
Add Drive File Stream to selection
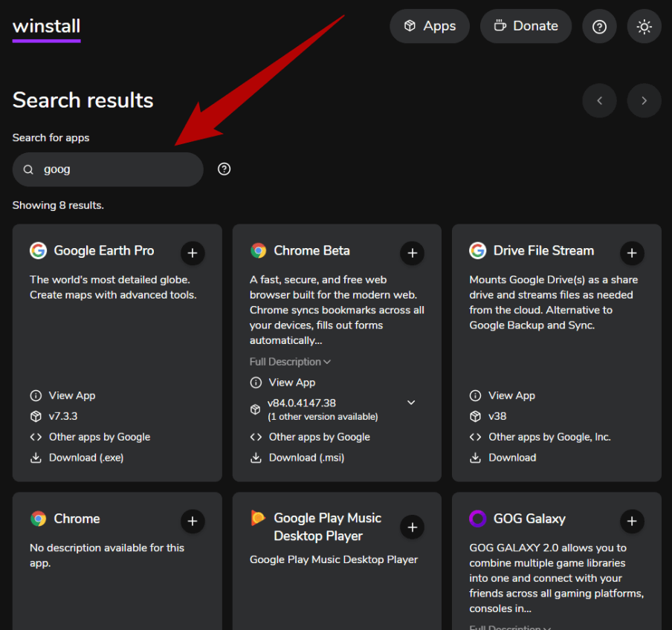632,253
